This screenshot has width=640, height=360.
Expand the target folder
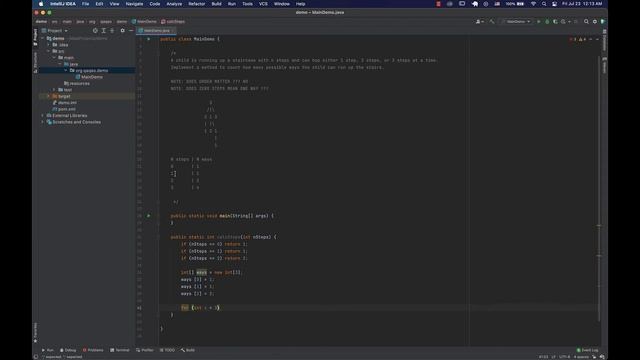pos(49,96)
